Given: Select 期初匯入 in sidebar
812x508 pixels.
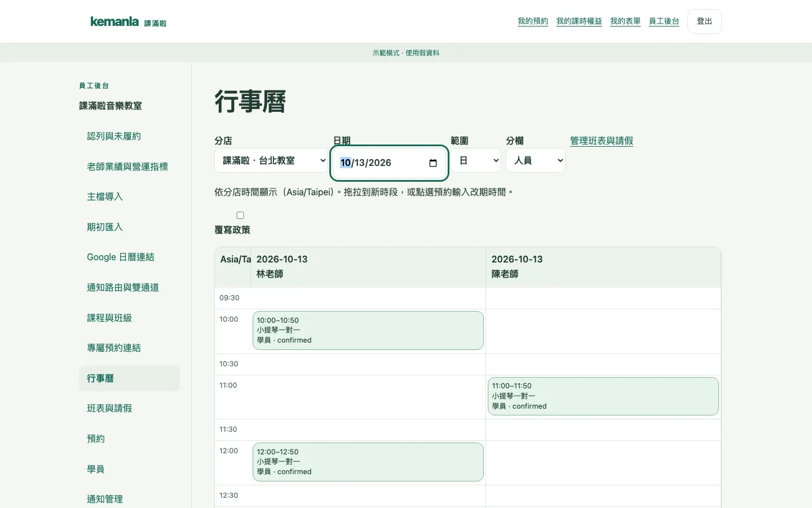Looking at the screenshot, I should click(x=129, y=227).
